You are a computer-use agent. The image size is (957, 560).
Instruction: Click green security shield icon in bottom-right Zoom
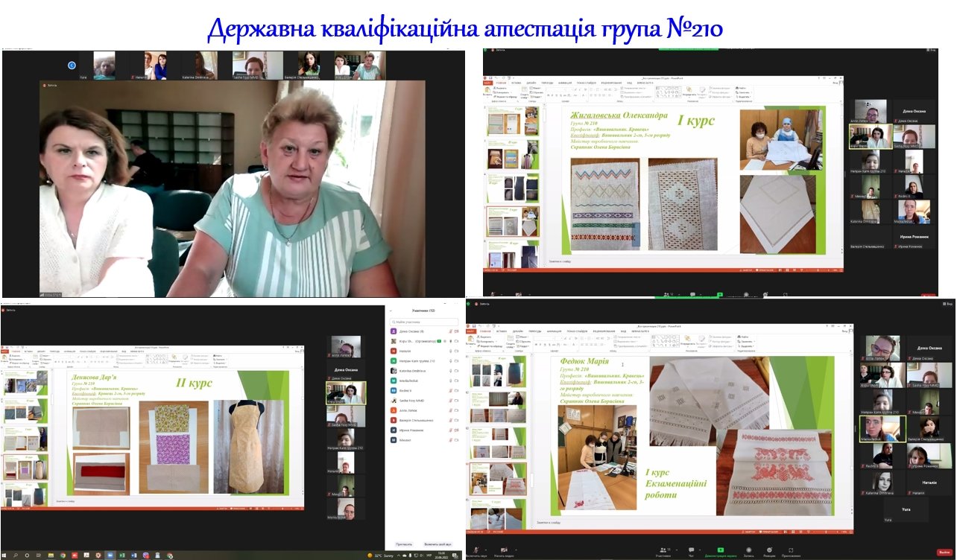coord(468,304)
